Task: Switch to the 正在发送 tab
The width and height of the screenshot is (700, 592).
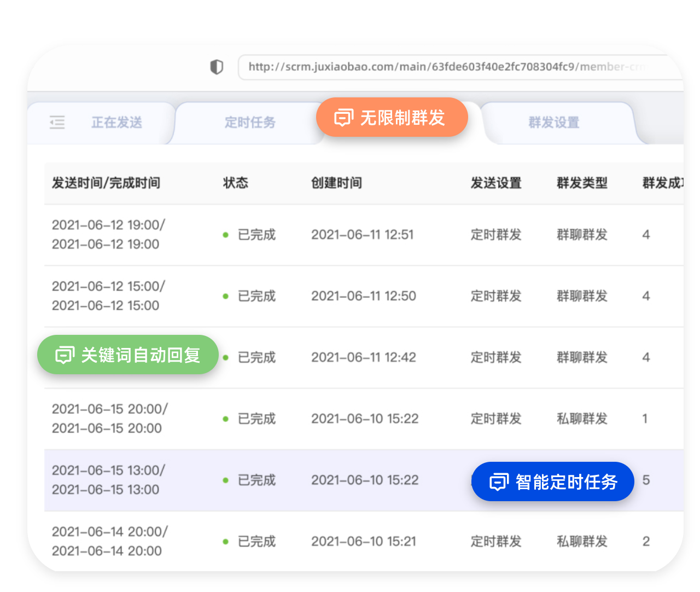Action: click(116, 123)
